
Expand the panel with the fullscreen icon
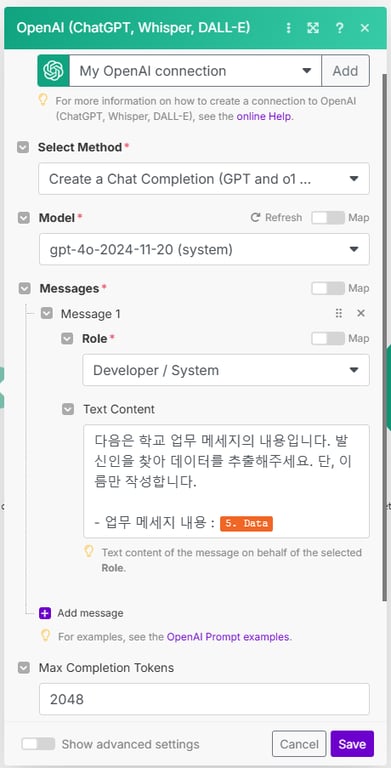(313, 28)
